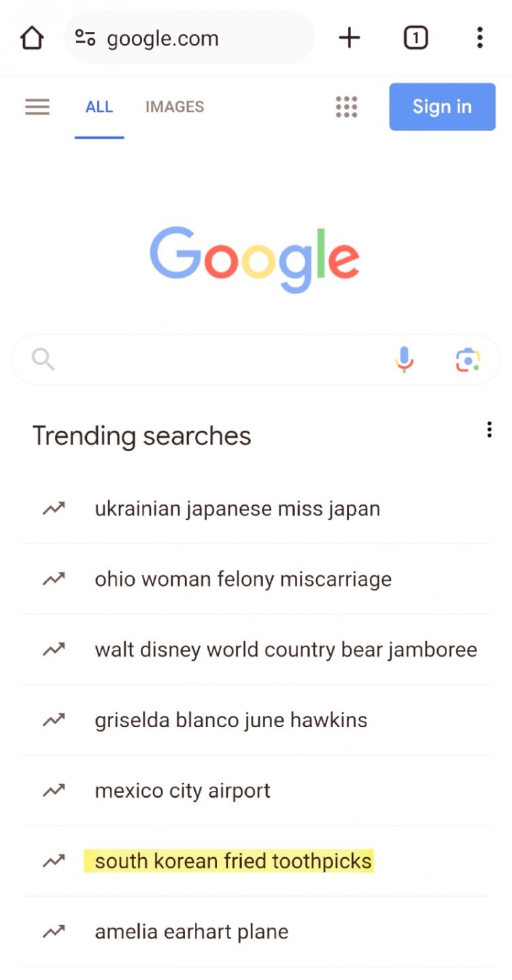Start voice search with microphone icon
The height and width of the screenshot is (980, 512).
pos(404,359)
